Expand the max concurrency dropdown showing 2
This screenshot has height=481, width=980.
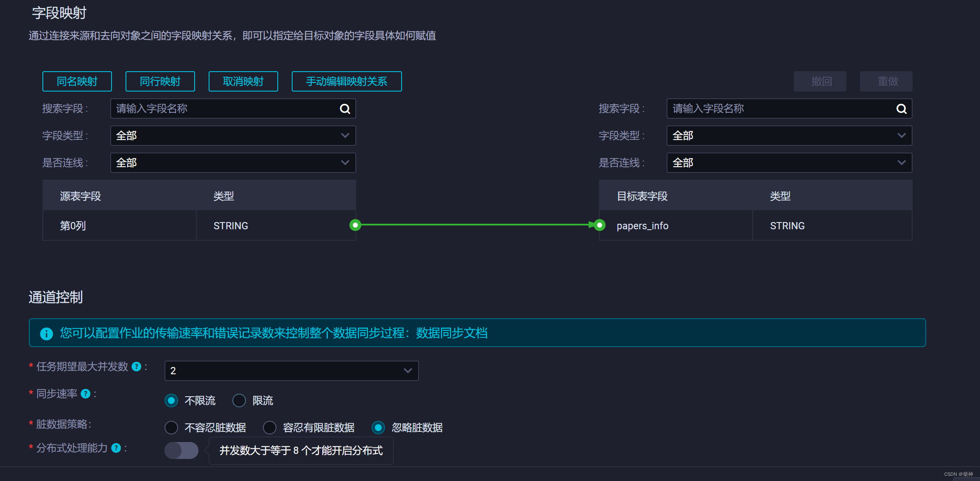point(291,371)
